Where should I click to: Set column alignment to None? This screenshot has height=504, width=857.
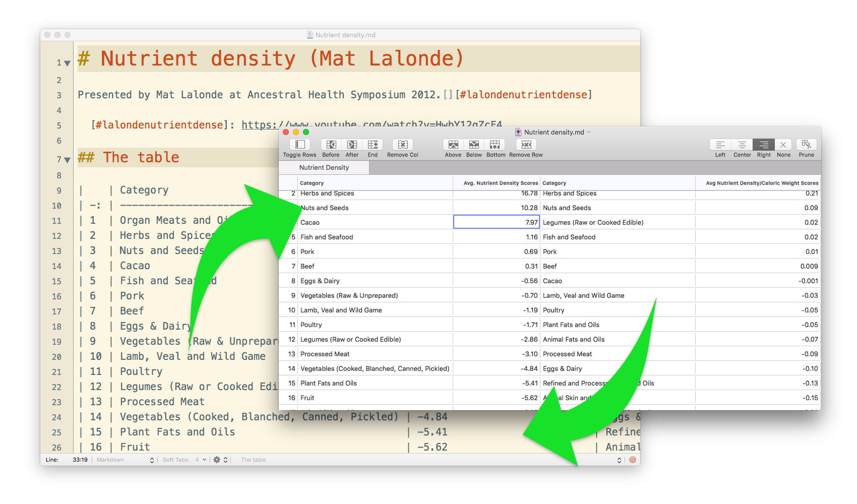coord(783,145)
